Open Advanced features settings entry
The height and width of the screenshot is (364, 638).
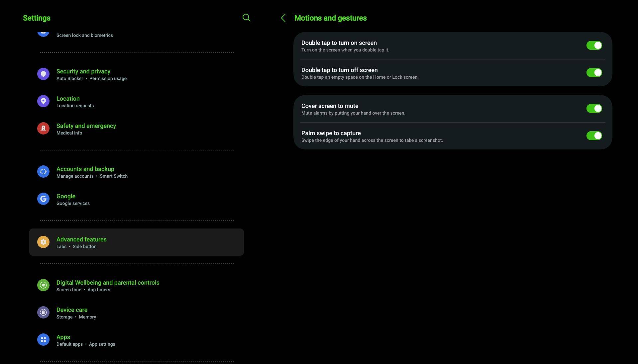point(136,242)
